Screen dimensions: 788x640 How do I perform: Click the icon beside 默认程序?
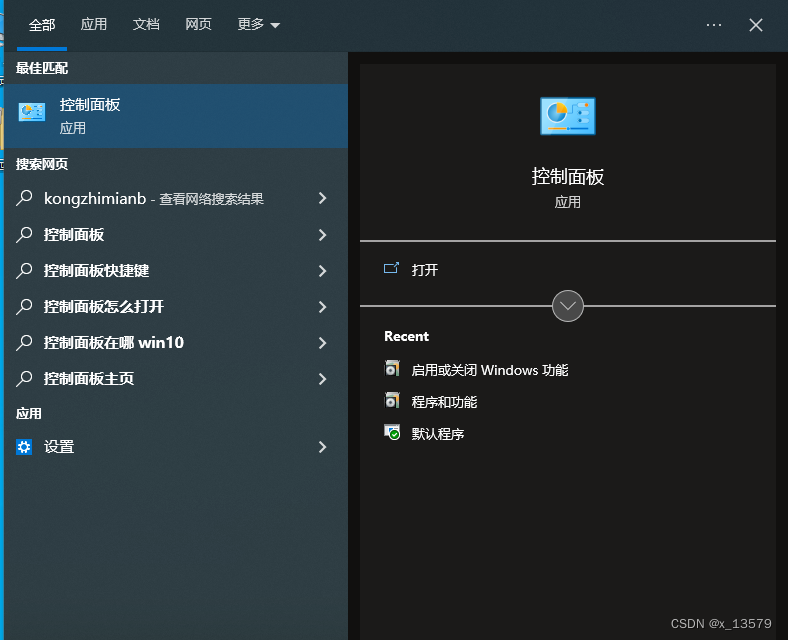pyautogui.click(x=392, y=432)
